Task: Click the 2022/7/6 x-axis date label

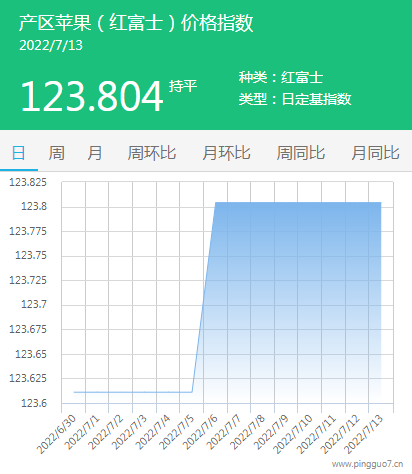Action: [x=201, y=432]
